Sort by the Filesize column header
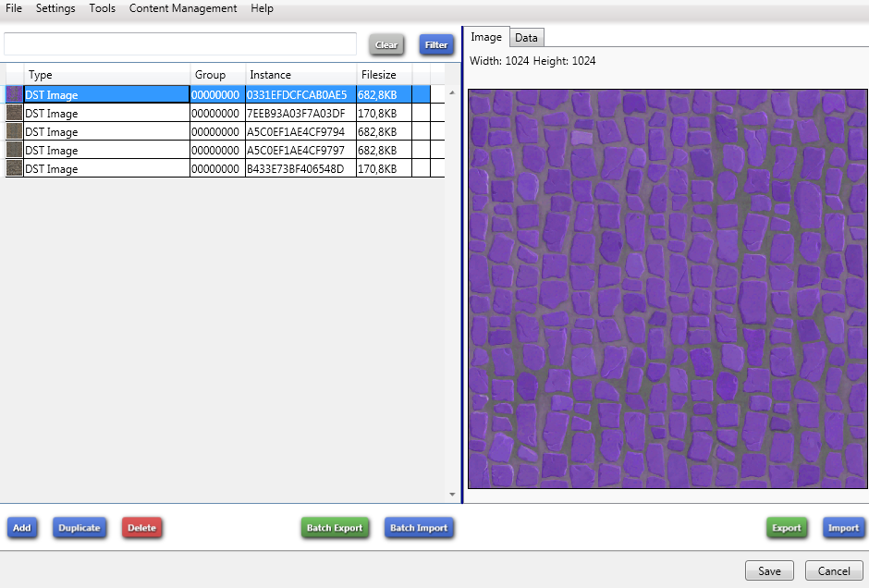 (x=384, y=75)
